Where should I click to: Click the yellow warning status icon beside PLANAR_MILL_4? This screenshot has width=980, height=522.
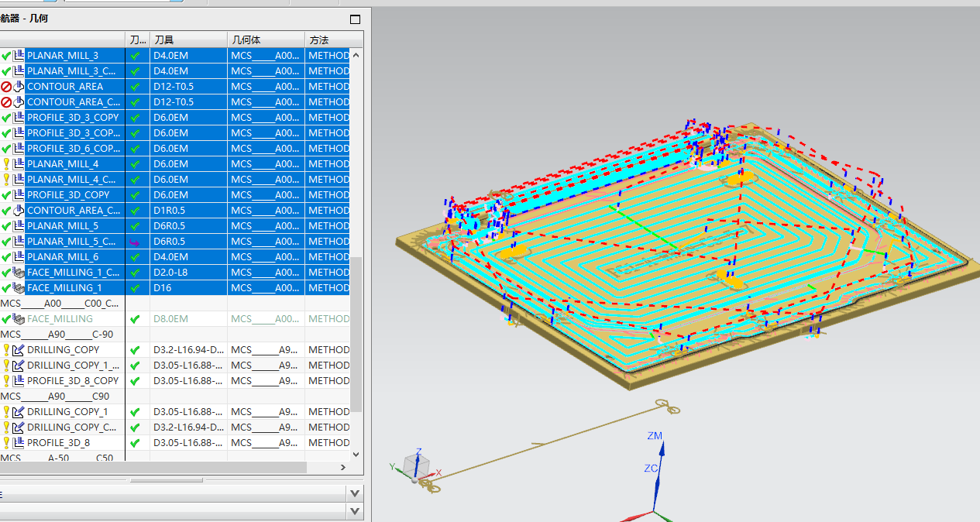[6, 164]
